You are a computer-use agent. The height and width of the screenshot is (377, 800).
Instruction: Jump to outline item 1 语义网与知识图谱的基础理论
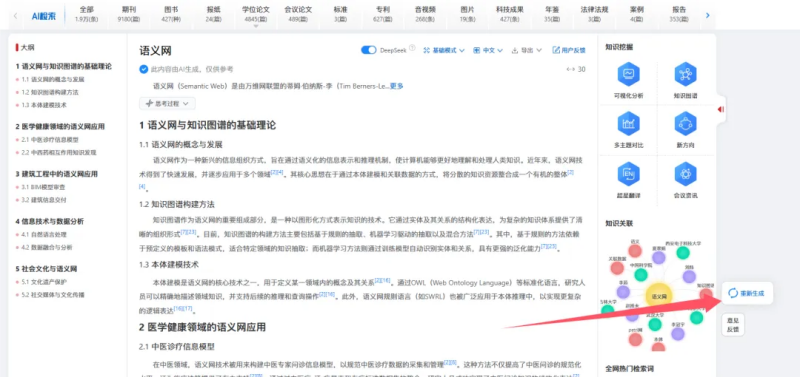pos(64,66)
